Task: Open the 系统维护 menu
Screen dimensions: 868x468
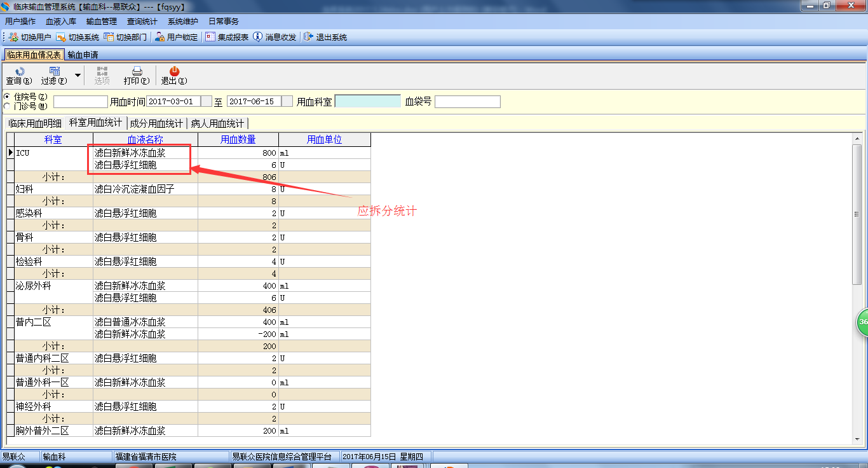Action: click(x=183, y=22)
